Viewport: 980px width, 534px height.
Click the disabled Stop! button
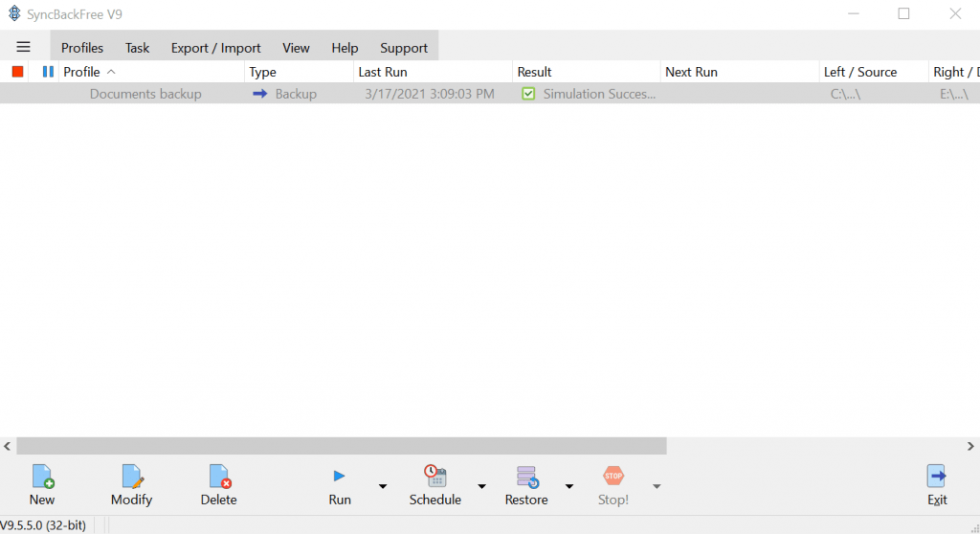pos(613,484)
